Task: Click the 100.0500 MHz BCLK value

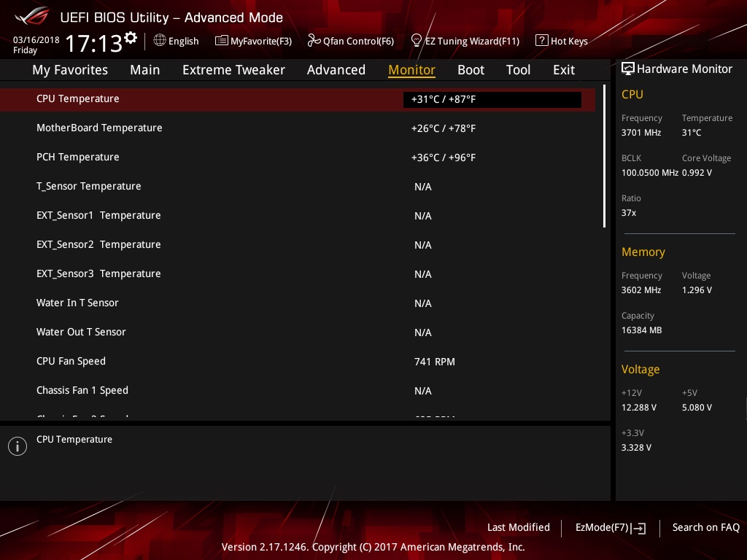Action: pyautogui.click(x=650, y=173)
